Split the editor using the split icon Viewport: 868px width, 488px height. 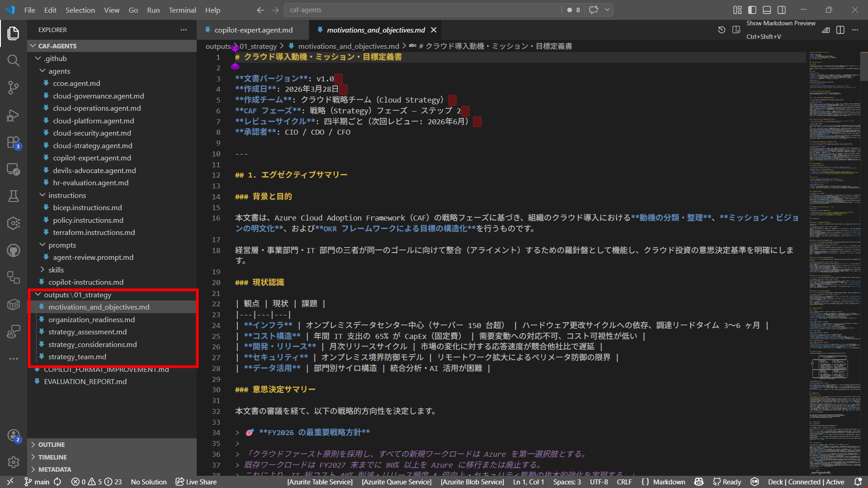[841, 30]
